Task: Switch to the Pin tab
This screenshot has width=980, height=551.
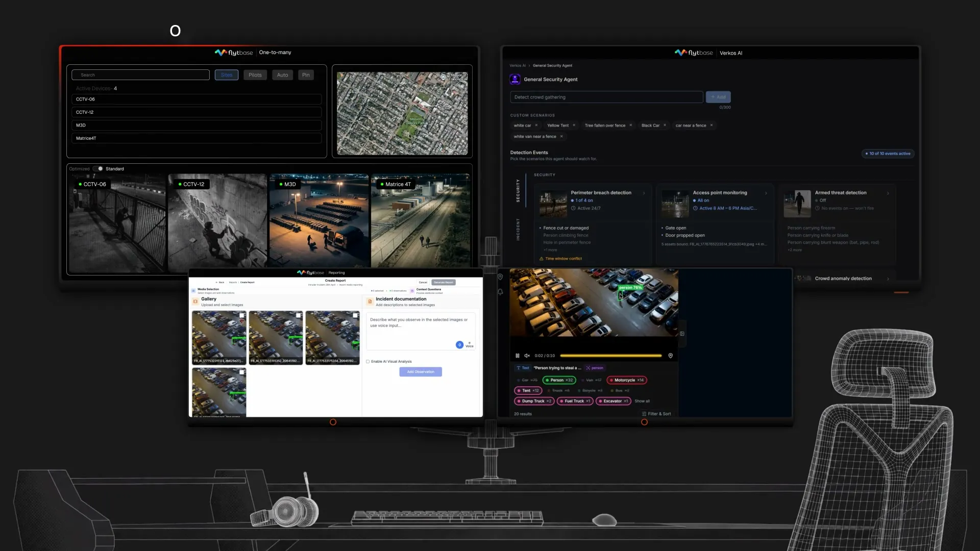Action: tap(306, 75)
